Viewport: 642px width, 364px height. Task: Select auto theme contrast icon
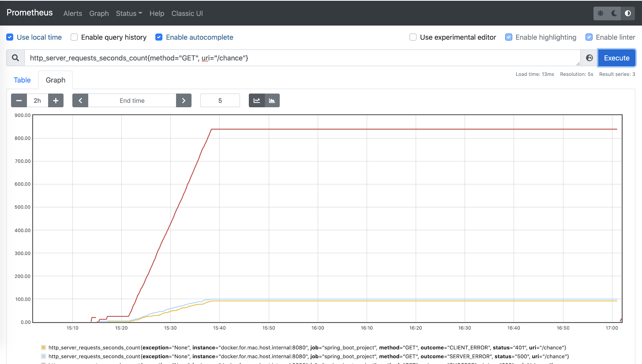coord(628,13)
